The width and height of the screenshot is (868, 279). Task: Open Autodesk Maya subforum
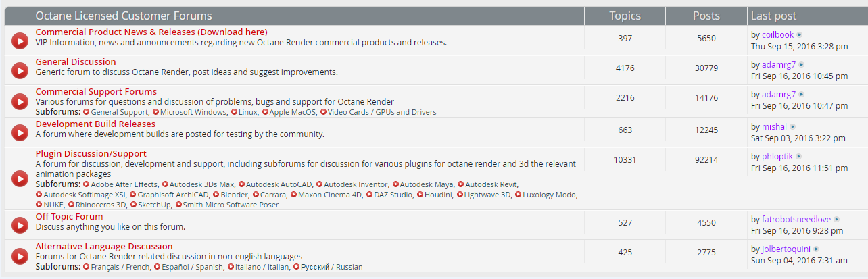click(427, 184)
